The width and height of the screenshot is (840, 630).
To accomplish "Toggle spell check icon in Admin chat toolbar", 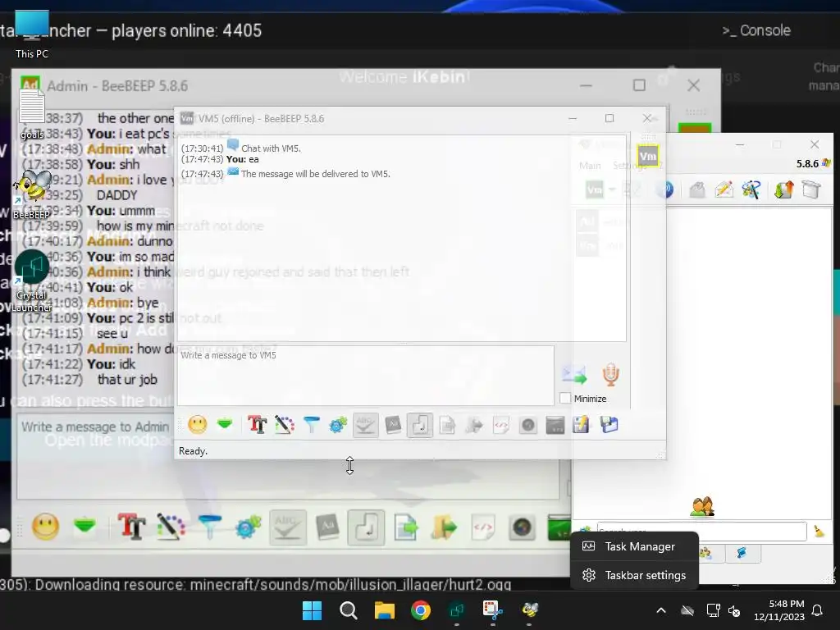I will pos(288,527).
